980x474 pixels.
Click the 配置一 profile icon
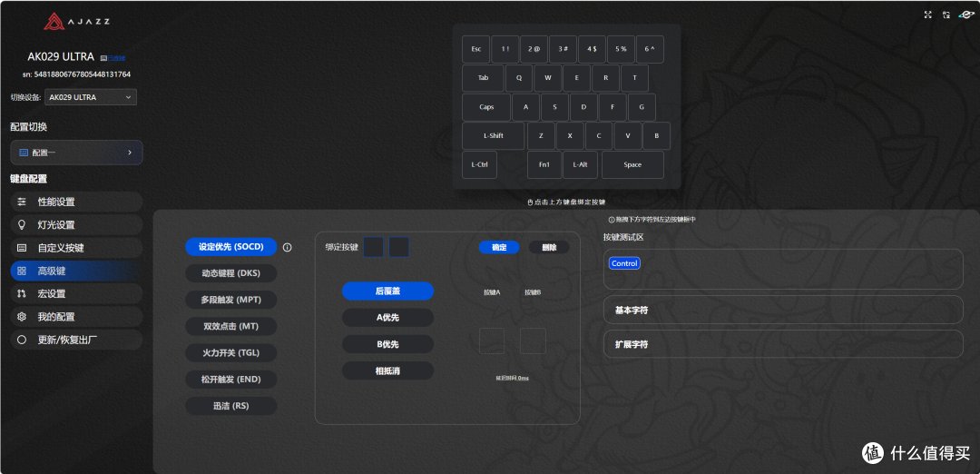pos(24,152)
